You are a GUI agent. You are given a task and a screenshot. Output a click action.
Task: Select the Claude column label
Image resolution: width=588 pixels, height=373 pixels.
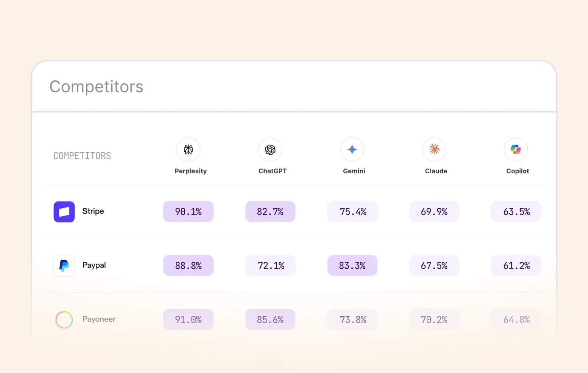coord(436,171)
